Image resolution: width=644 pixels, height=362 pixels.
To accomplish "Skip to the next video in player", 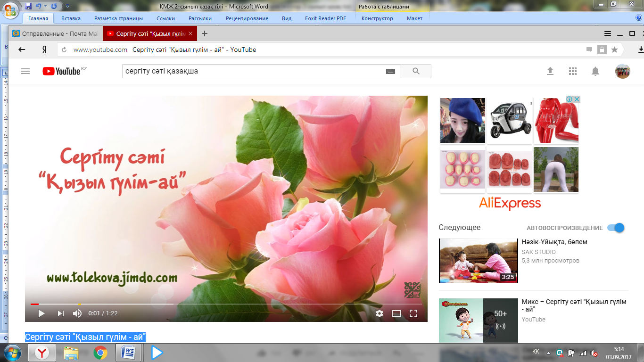I will [60, 313].
